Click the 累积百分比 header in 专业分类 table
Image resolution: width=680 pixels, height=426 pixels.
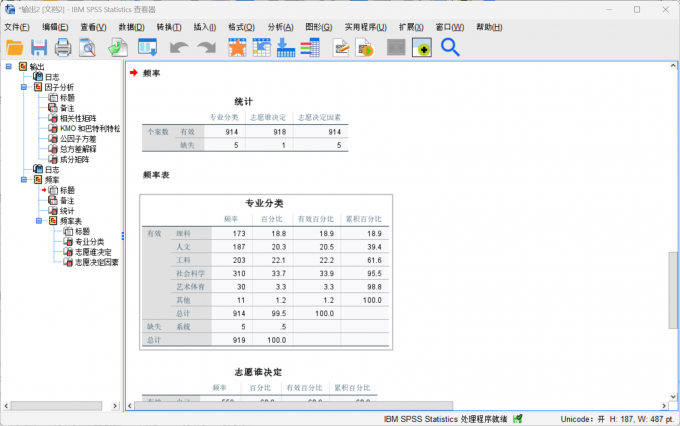(363, 219)
